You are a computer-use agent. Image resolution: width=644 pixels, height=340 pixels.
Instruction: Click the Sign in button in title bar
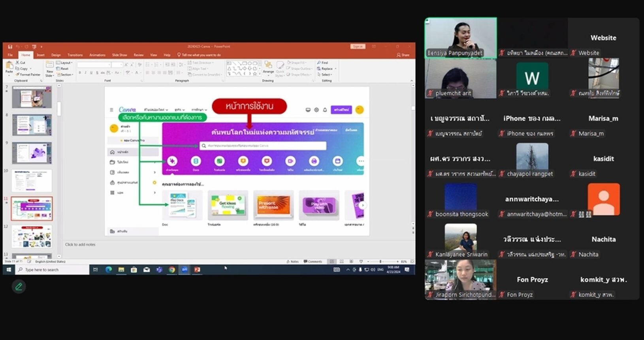[358, 46]
